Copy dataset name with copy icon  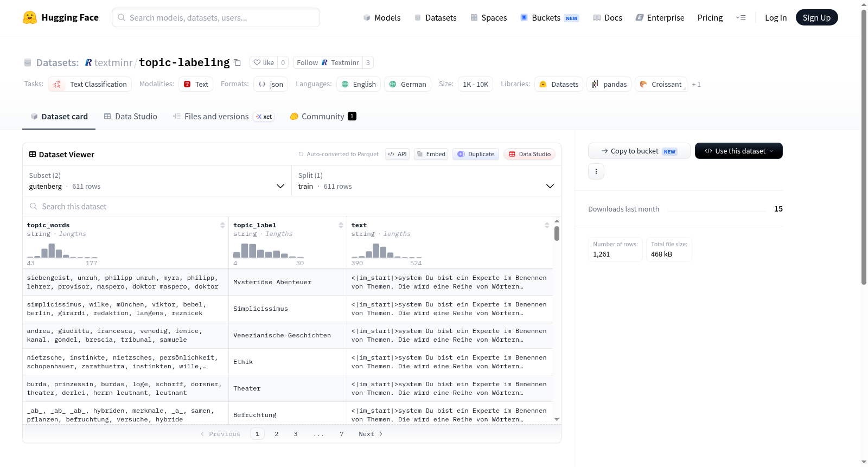pyautogui.click(x=237, y=62)
